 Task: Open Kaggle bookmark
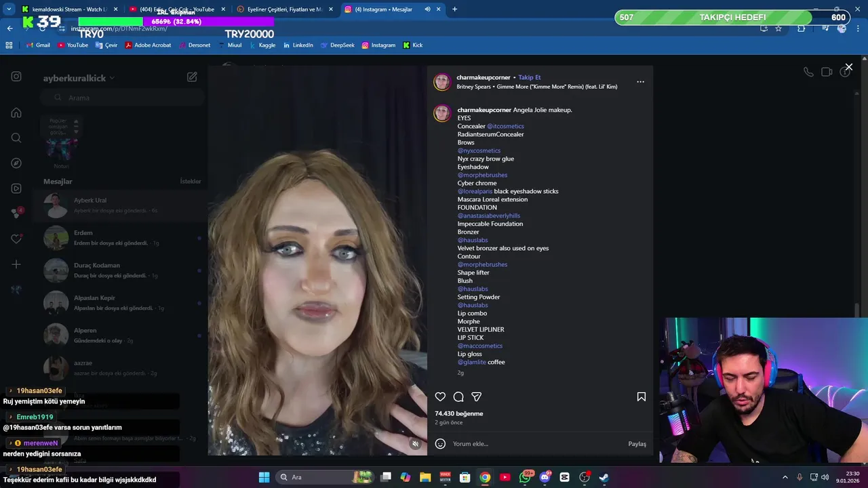coord(262,45)
